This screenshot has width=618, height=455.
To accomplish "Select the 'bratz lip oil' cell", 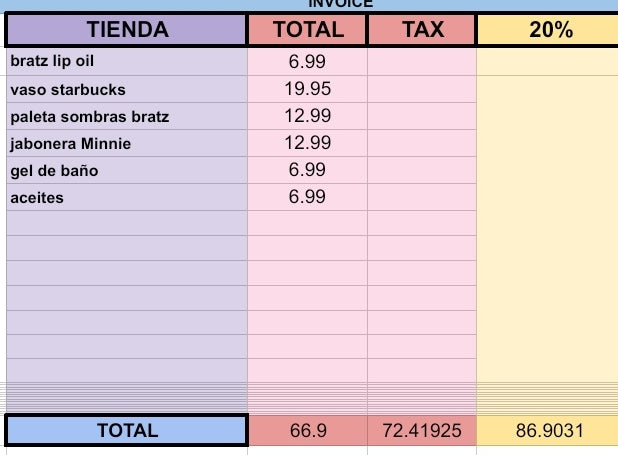I will (x=126, y=62).
